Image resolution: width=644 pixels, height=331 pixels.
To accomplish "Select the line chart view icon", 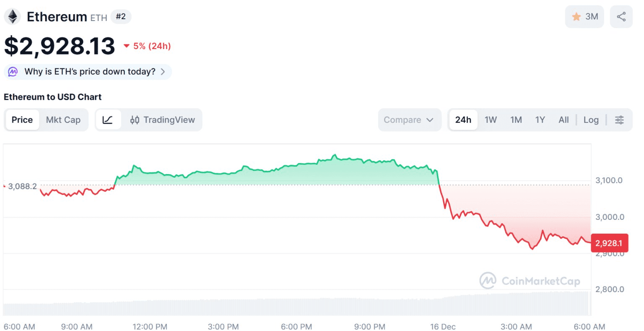I will pos(108,120).
